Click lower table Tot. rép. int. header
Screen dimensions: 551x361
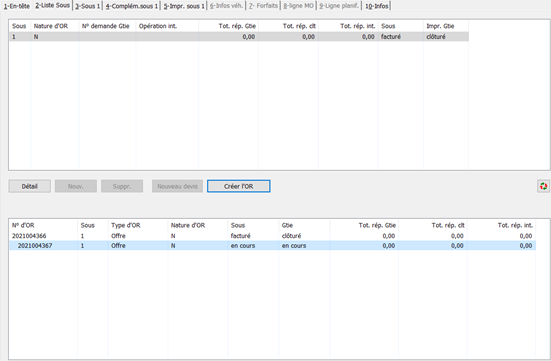tap(515, 225)
